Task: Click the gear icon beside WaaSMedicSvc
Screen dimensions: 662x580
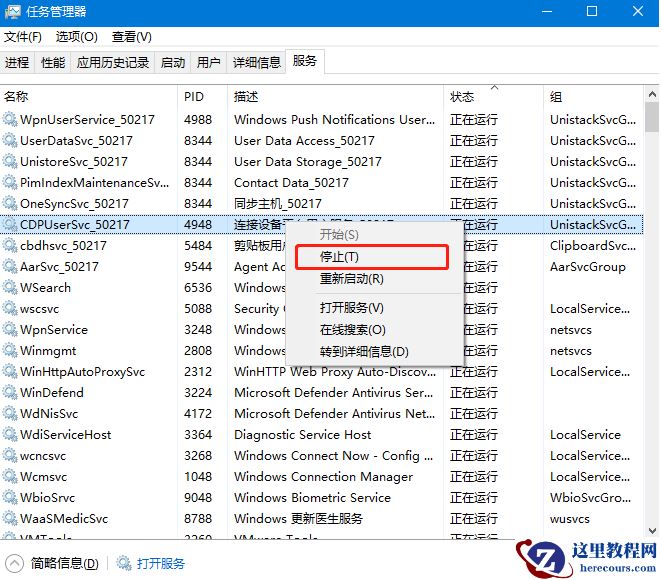Action: (x=10, y=519)
